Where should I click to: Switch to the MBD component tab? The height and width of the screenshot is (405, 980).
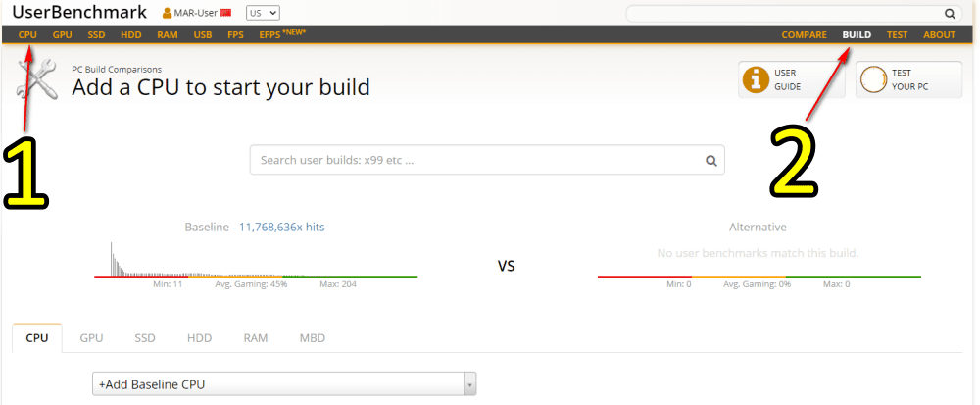pos(312,338)
